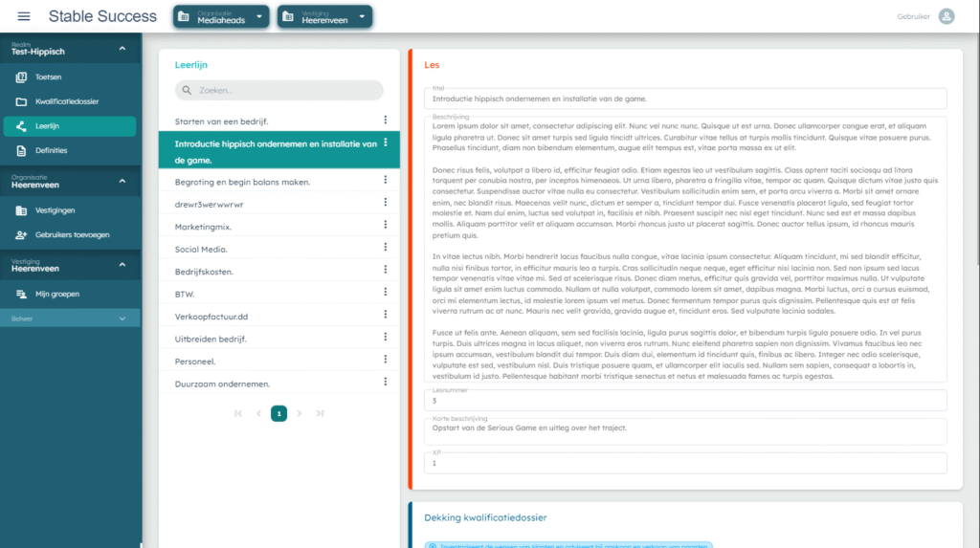Open Gebruikers toevoegen page

click(x=72, y=235)
